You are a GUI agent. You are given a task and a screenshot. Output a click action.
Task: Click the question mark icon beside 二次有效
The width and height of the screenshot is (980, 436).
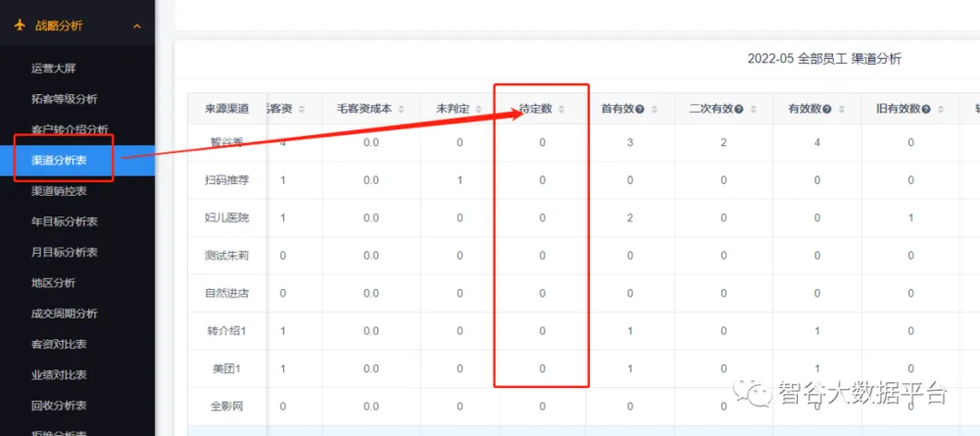coord(738,109)
